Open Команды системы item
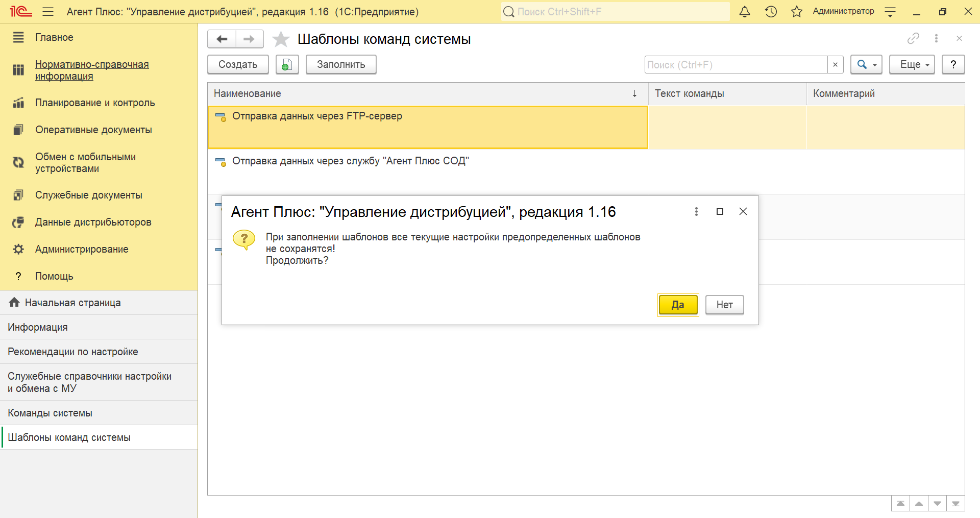Viewport: 980px width, 518px height. click(x=99, y=413)
